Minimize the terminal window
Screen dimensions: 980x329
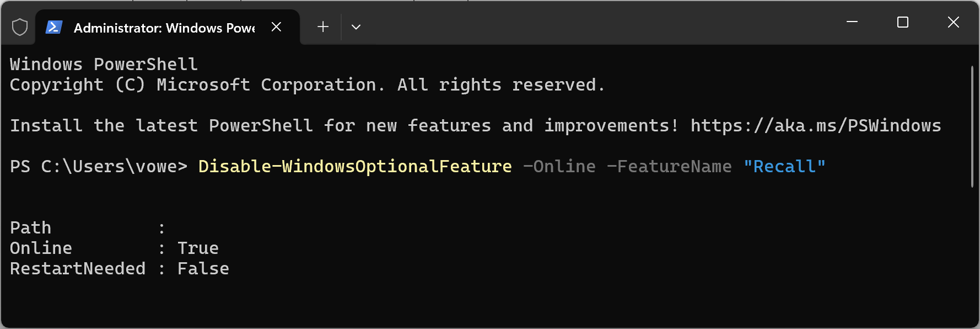click(852, 22)
